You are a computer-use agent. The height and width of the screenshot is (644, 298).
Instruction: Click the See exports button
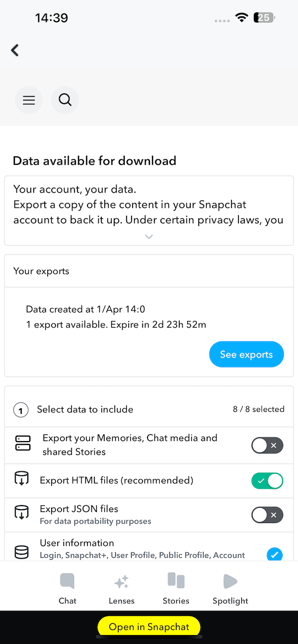[x=246, y=354]
